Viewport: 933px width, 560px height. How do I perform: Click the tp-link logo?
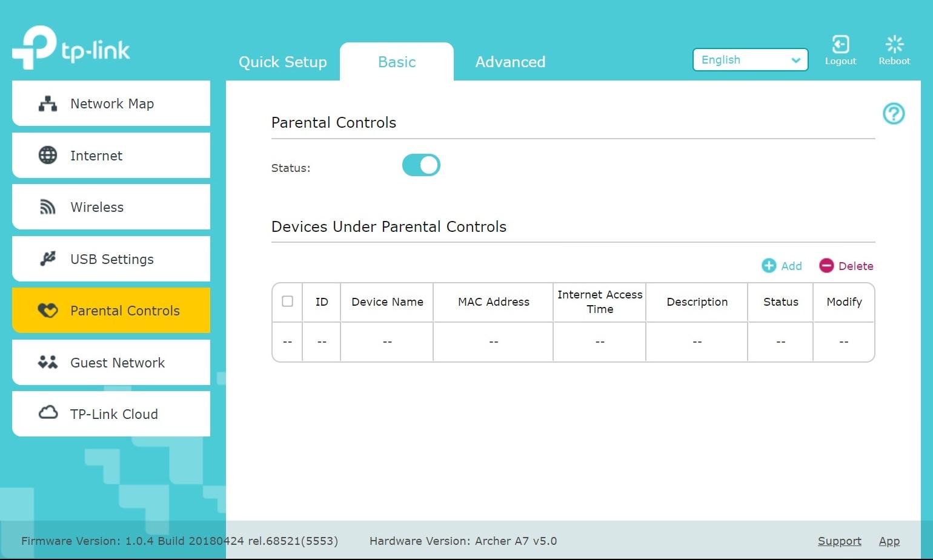(71, 48)
